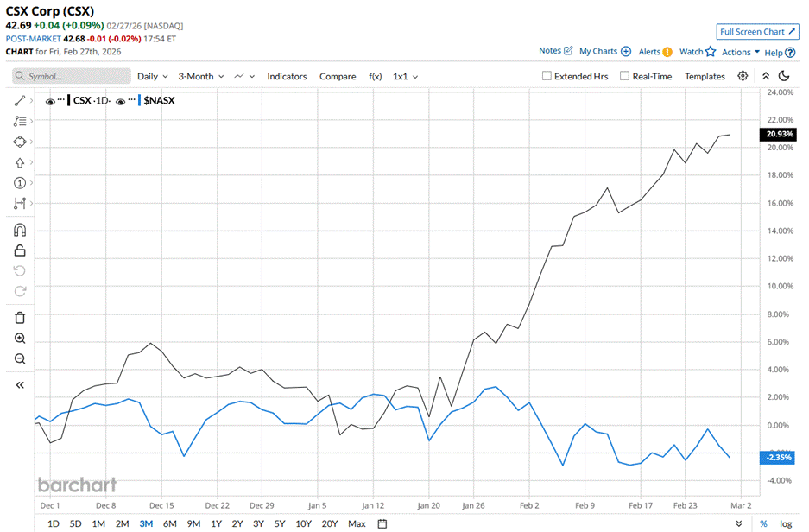Collapse the chart header with double chevron
Viewport: 809px width, 532px height.
click(766, 76)
